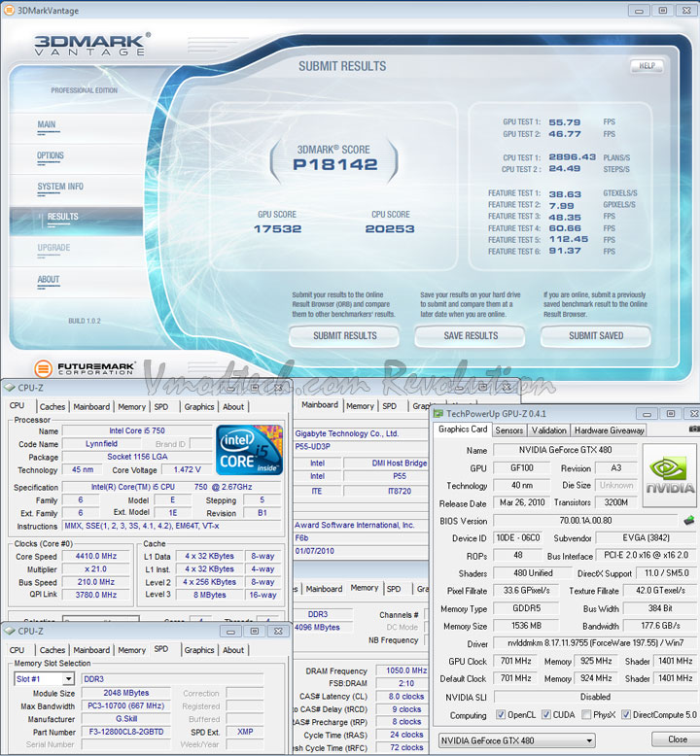Select the Graphics Card tab in GPU-Z
Image resolution: width=700 pixels, height=756 pixels.
463,430
